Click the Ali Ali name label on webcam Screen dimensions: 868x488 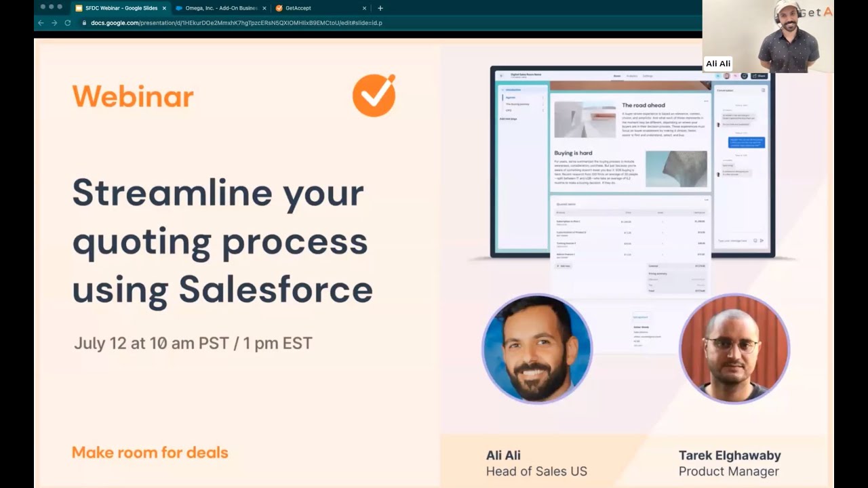718,64
